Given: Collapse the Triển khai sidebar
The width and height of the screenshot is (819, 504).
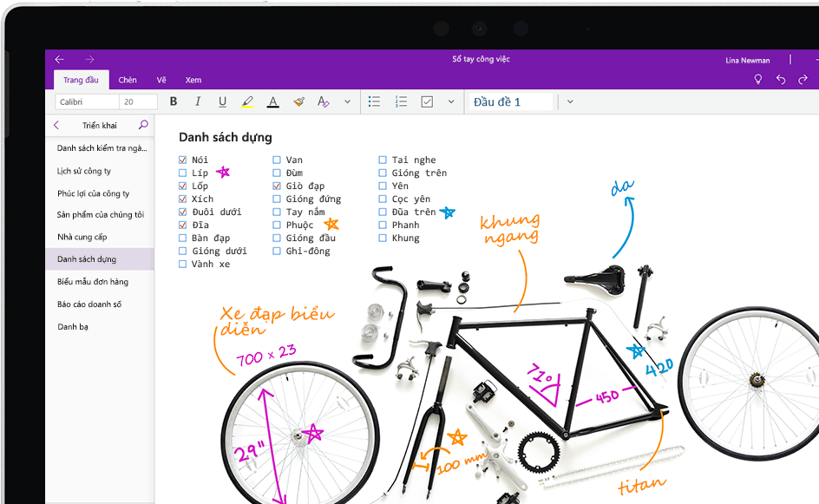Looking at the screenshot, I should coord(56,124).
